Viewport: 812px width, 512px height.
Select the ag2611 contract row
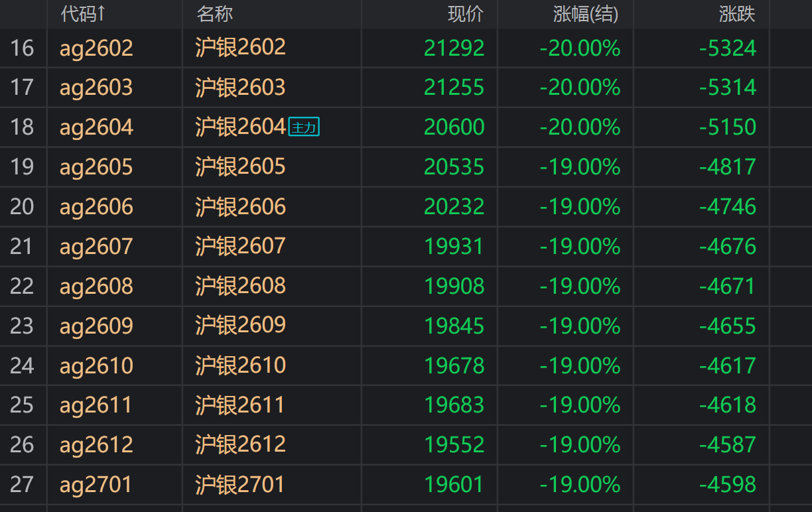tap(96, 405)
